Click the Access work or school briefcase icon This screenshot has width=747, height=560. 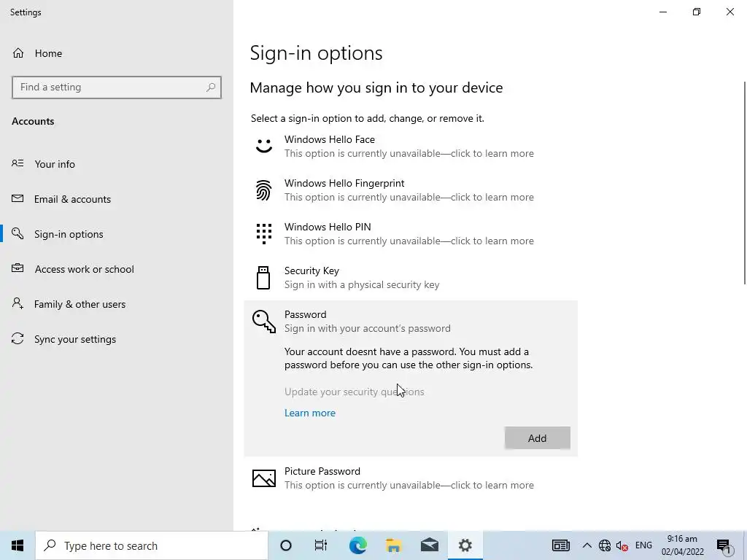click(x=18, y=268)
